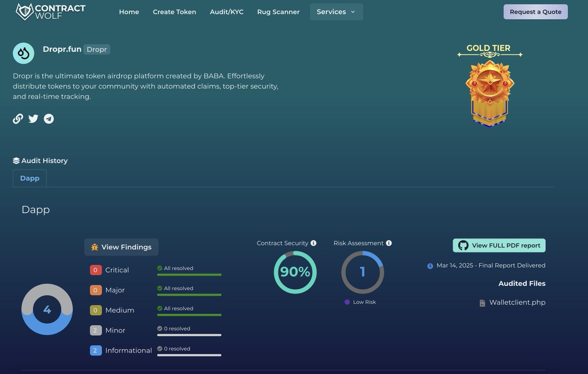The height and width of the screenshot is (374, 588).
Task: Click the Gold Tier medal badge
Action: point(490,93)
